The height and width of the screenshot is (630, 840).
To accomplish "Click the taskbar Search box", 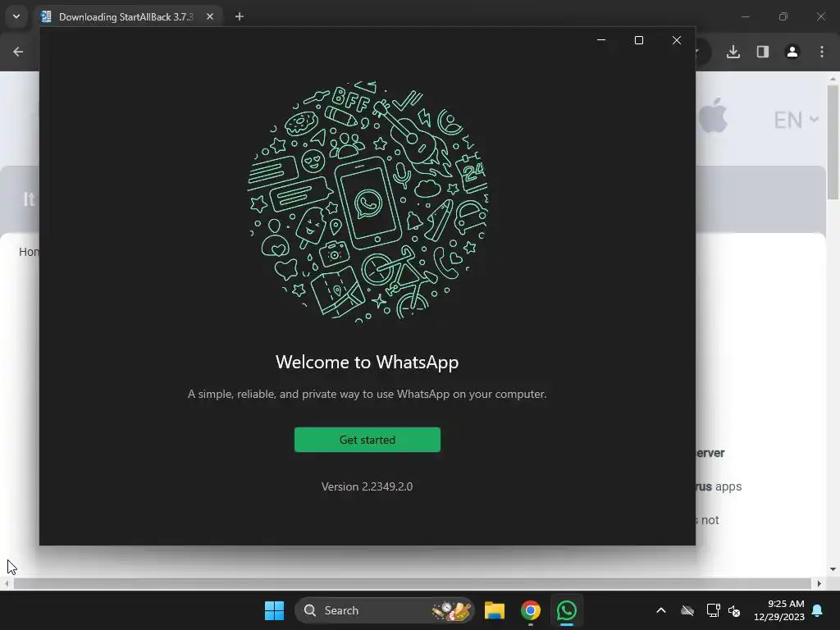I will point(385,610).
